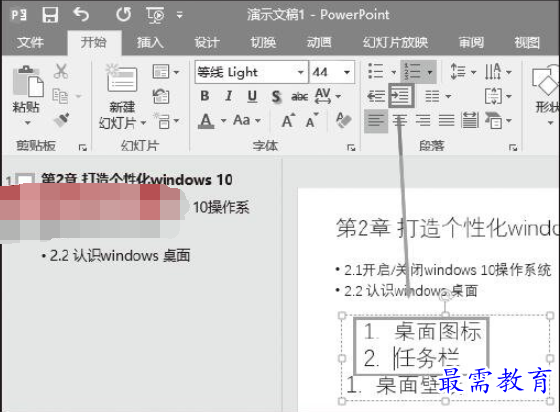
Task: Click slide bullet 2.1开启/关闭windows 10操作系统
Action: (x=448, y=270)
